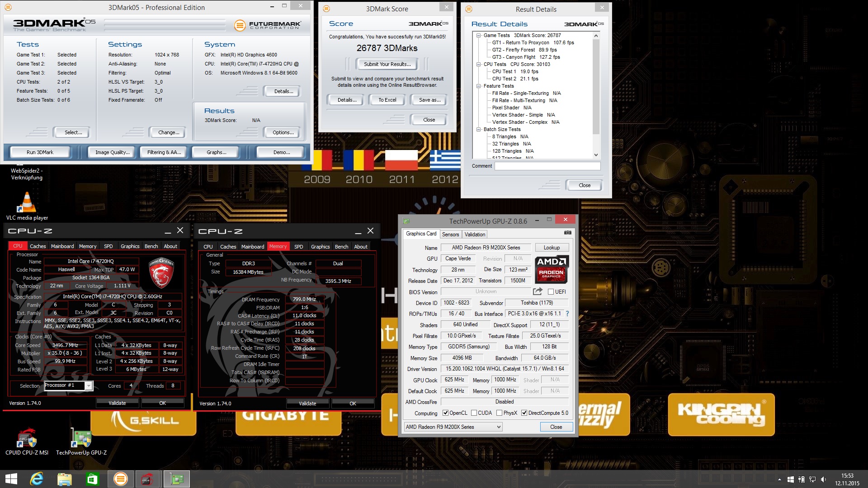Open File Explorer from the taskbar

[x=64, y=479]
